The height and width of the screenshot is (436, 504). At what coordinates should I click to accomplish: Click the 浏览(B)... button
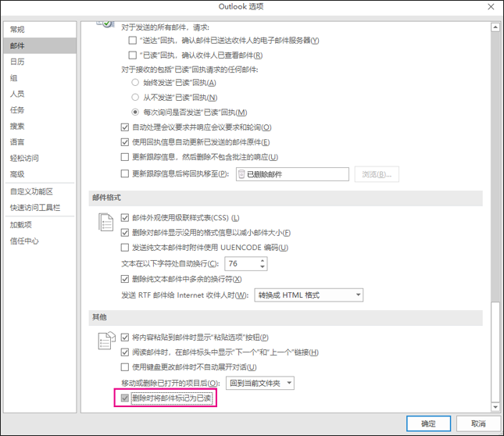pos(377,174)
